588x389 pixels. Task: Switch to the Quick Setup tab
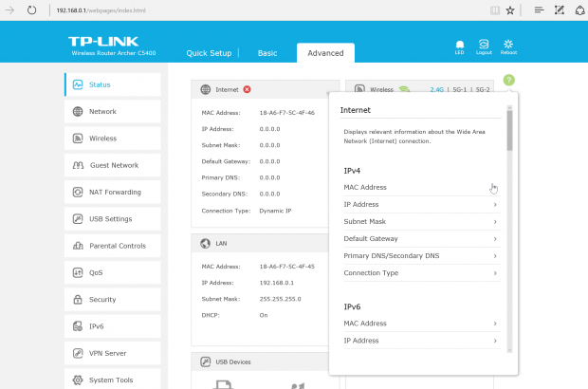click(209, 53)
